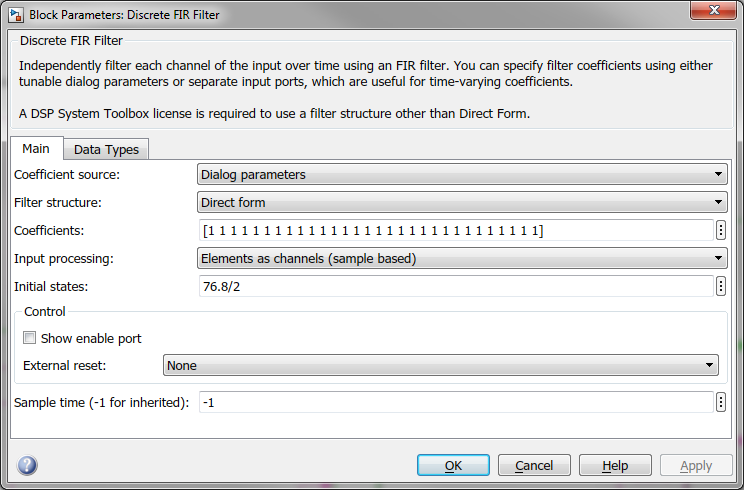Open the External reset dropdown
The image size is (744, 490).
tap(440, 365)
